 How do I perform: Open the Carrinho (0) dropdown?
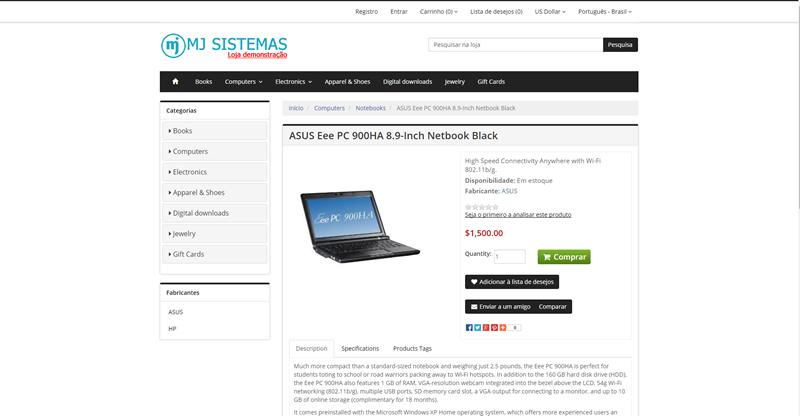pos(439,11)
